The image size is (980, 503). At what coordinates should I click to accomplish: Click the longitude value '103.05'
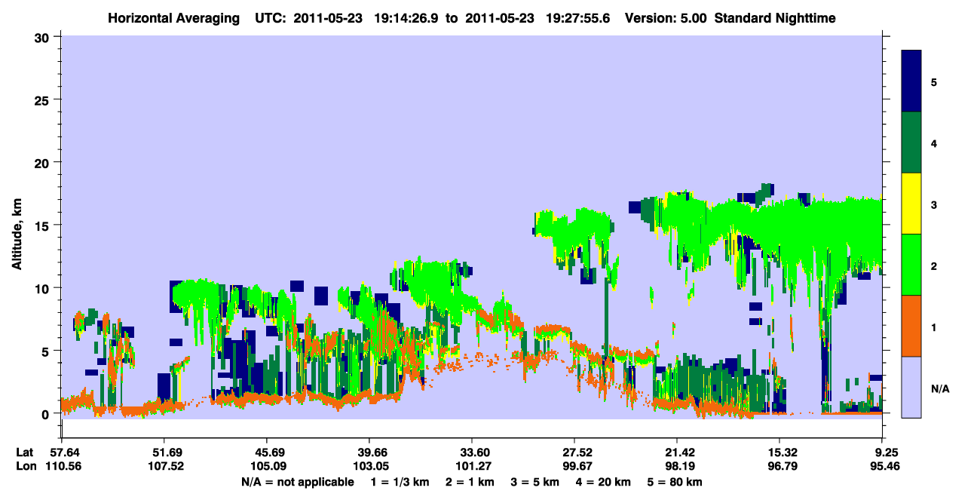[x=369, y=466]
